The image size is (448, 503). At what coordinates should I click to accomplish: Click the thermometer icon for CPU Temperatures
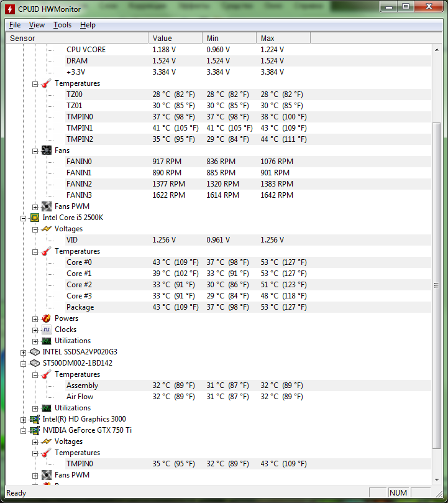click(47, 251)
